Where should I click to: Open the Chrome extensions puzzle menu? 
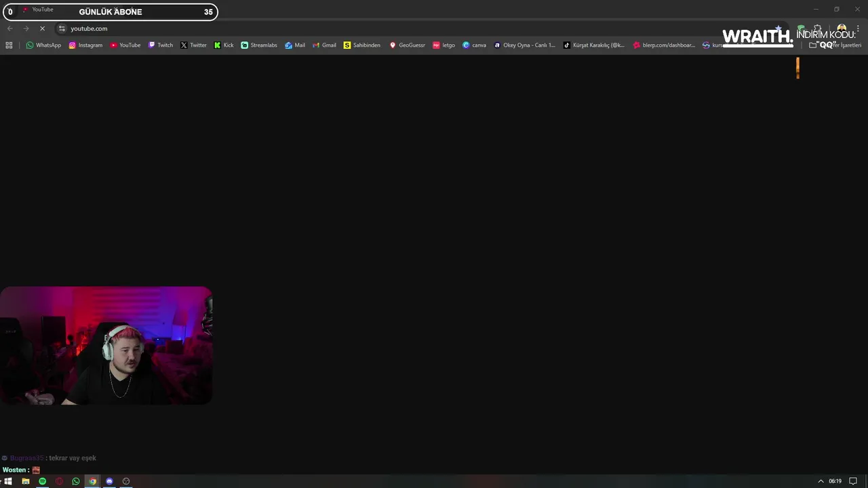tap(818, 28)
